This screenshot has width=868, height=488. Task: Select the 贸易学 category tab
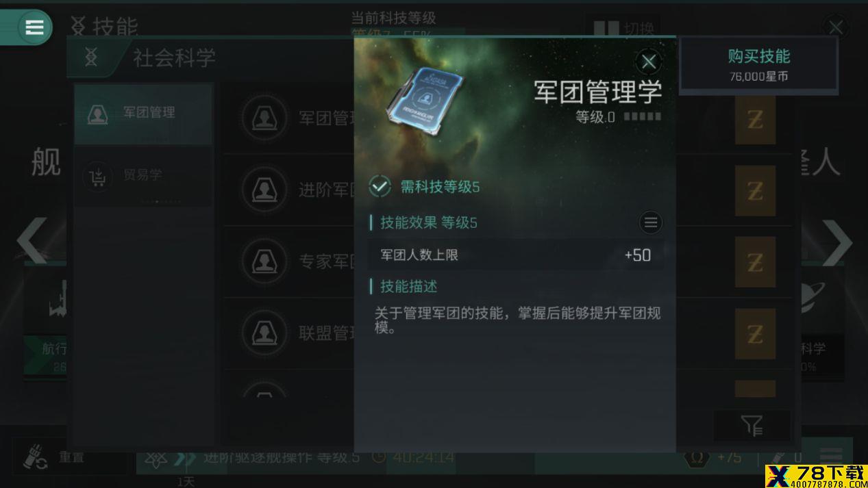[x=143, y=176]
